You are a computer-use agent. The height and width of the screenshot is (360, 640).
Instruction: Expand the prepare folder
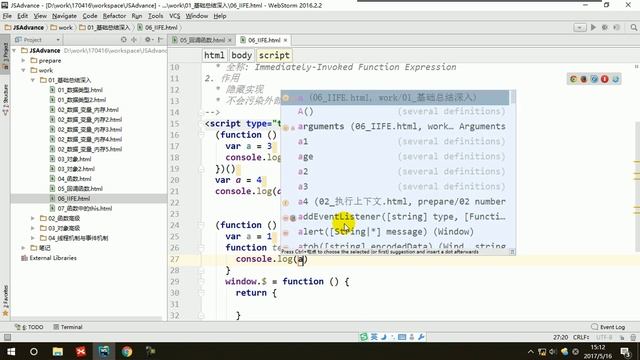pos(24,60)
